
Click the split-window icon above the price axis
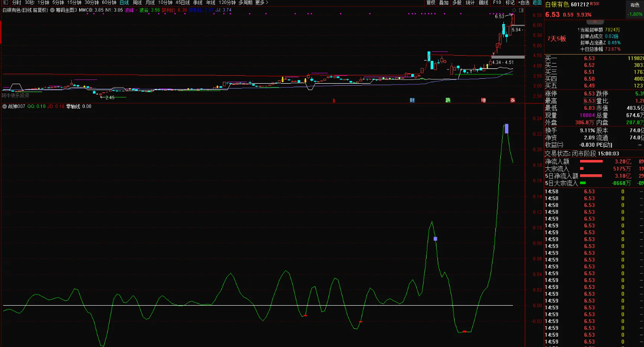pos(521,10)
